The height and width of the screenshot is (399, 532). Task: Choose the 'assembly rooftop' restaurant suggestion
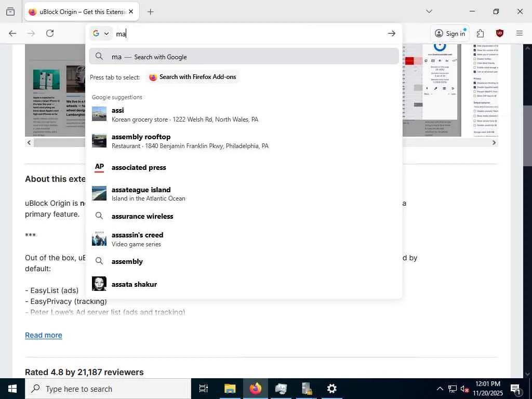(244, 141)
